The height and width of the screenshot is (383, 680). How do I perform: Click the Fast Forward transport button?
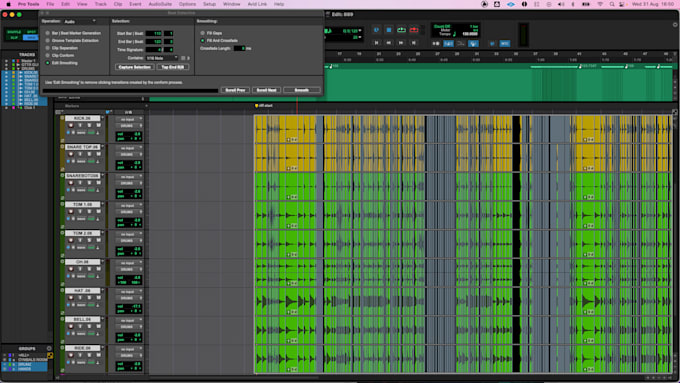coord(401,43)
